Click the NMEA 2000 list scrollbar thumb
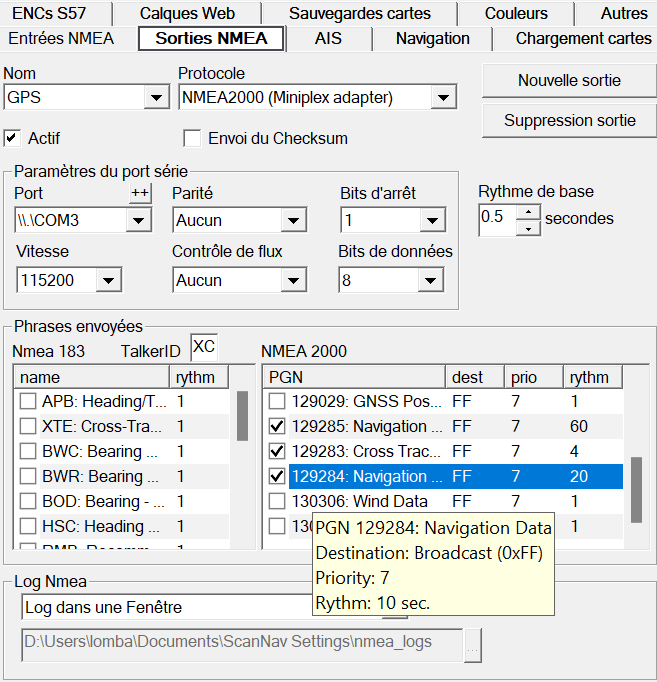Image resolution: width=657 pixels, height=682 pixels. point(636,490)
